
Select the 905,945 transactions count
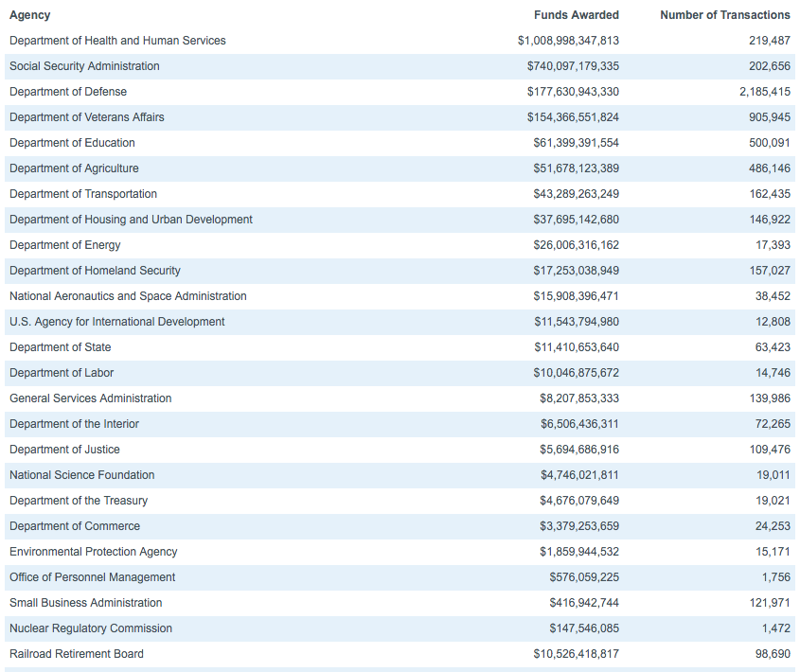pyautogui.click(x=770, y=117)
